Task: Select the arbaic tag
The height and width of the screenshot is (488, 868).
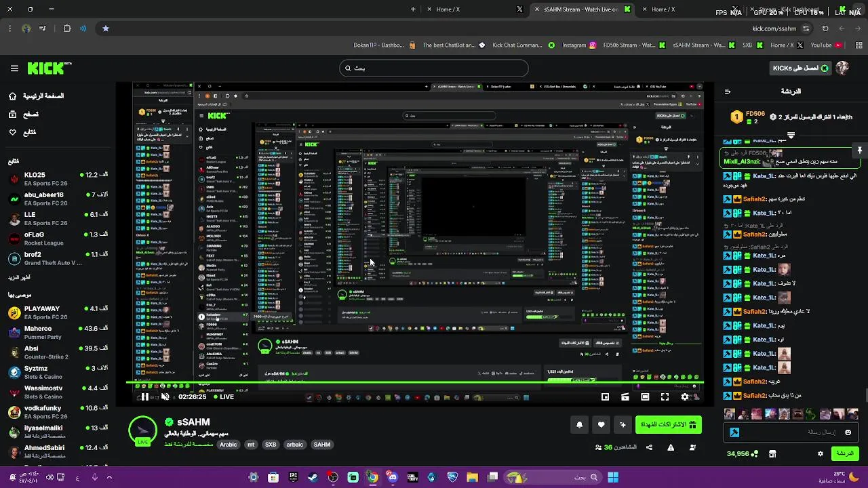Action: click(x=295, y=445)
